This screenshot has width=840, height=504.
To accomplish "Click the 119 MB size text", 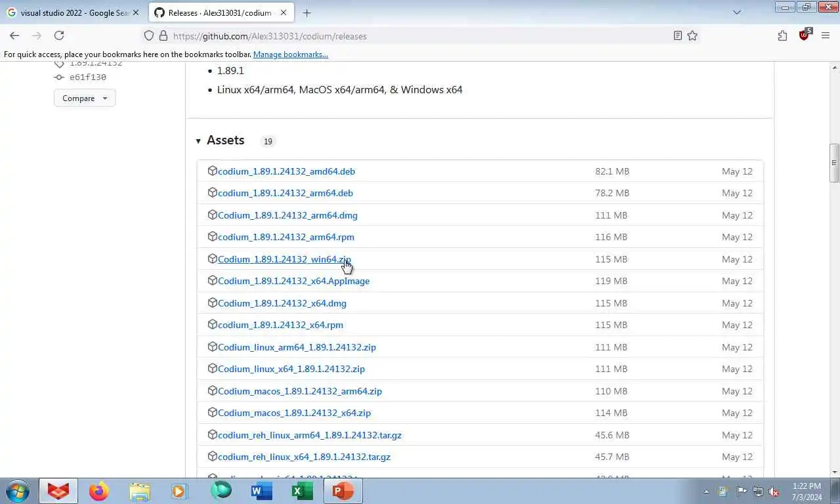I will point(611,281).
